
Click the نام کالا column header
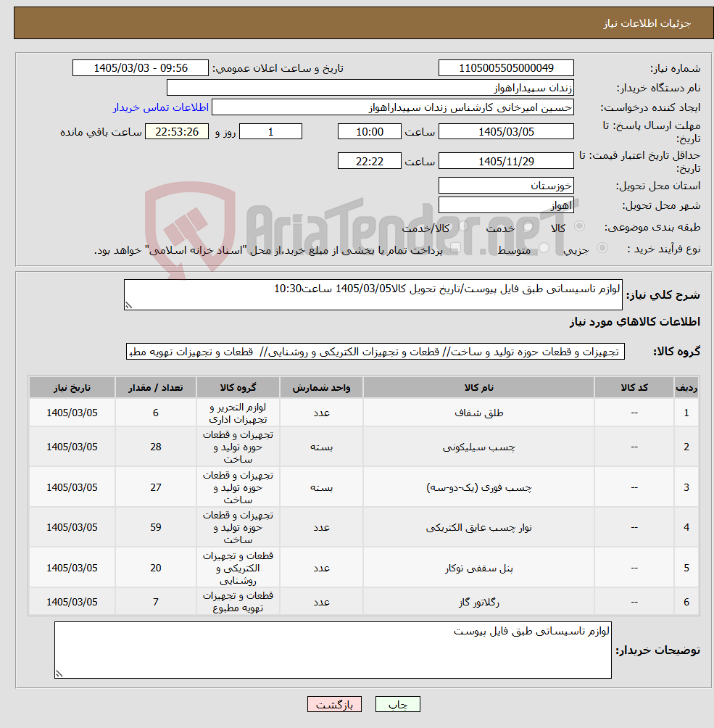click(x=478, y=387)
